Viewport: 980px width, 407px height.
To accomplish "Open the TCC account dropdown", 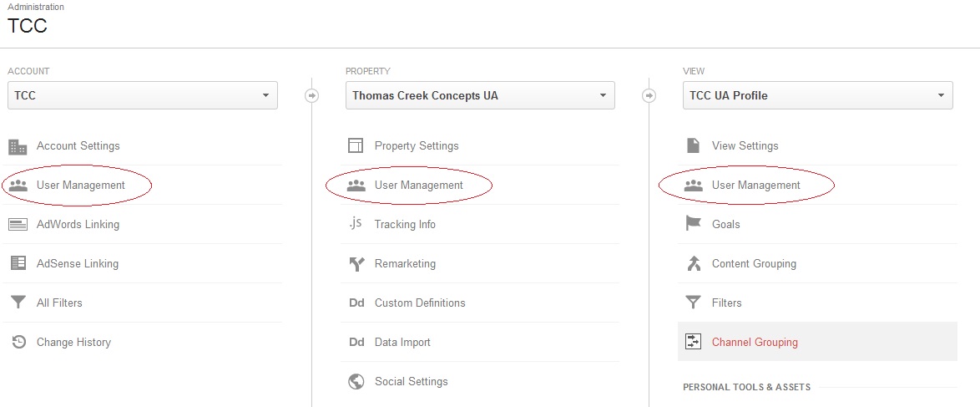I will coord(143,95).
